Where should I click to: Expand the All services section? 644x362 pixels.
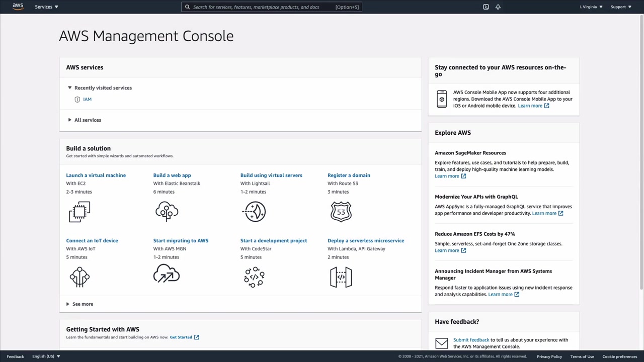[x=85, y=120]
